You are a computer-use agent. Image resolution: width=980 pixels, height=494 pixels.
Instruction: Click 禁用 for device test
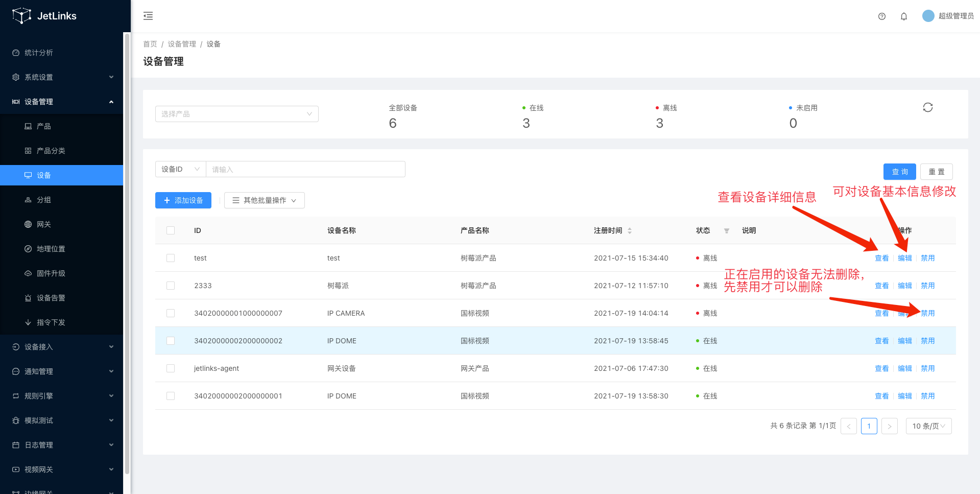click(928, 258)
